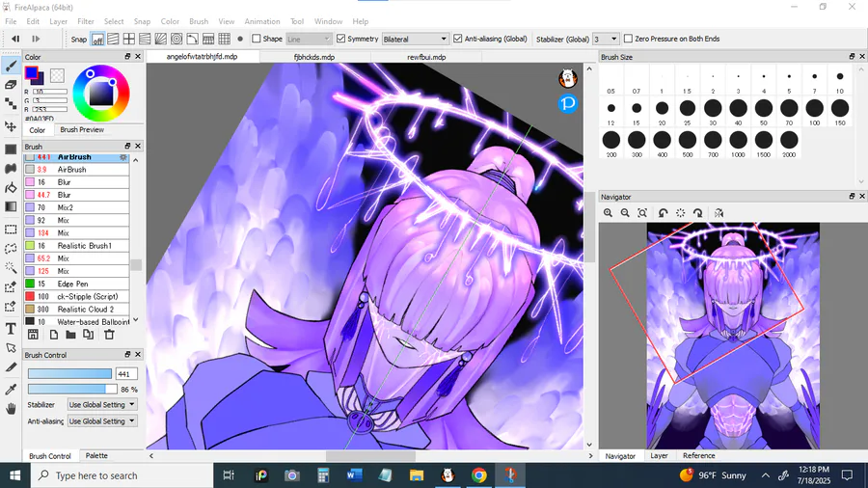The width and height of the screenshot is (868, 488).
Task: Click the brush size input field showing 441
Action: (126, 374)
